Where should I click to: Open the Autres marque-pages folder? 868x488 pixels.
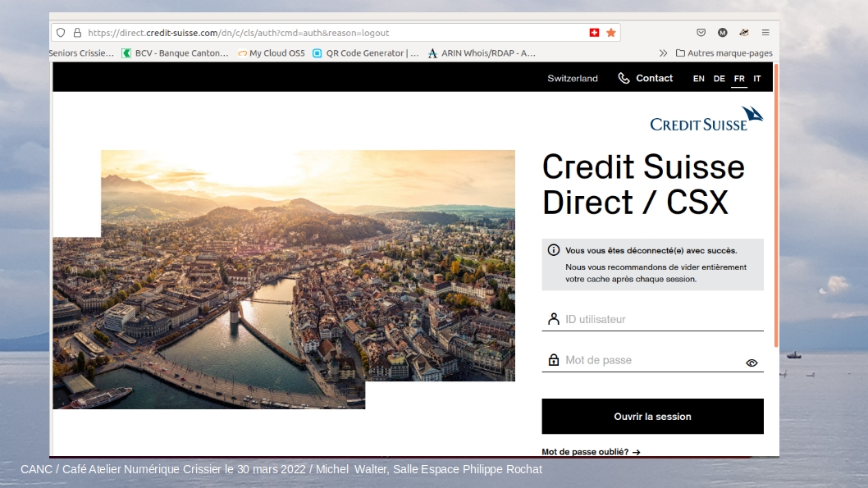tap(724, 53)
